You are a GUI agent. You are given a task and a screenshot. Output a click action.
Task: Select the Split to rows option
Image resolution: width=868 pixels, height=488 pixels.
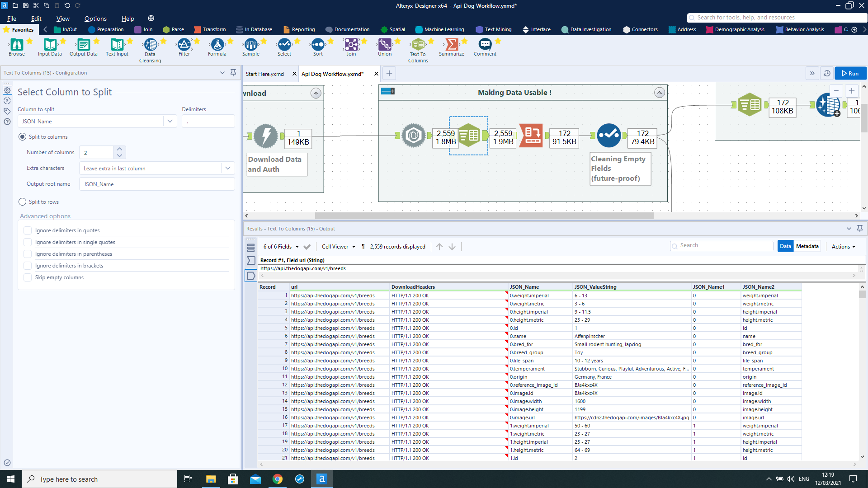pyautogui.click(x=23, y=202)
